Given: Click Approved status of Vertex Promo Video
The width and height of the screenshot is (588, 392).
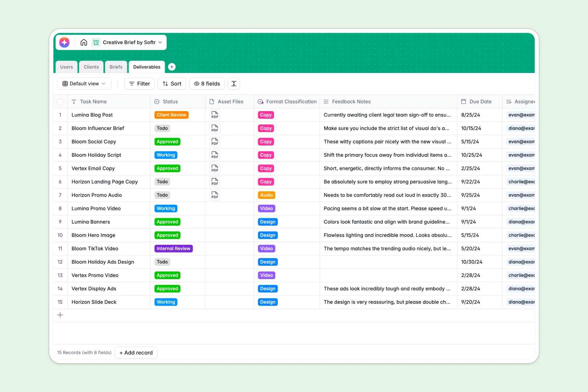Looking at the screenshot, I should pos(167,275).
